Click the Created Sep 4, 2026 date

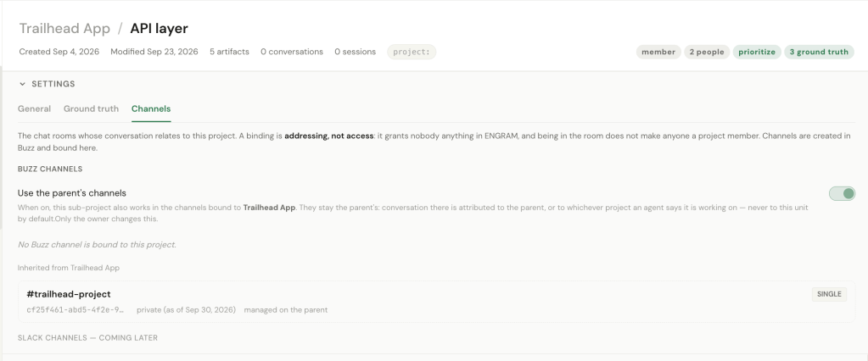(59, 52)
